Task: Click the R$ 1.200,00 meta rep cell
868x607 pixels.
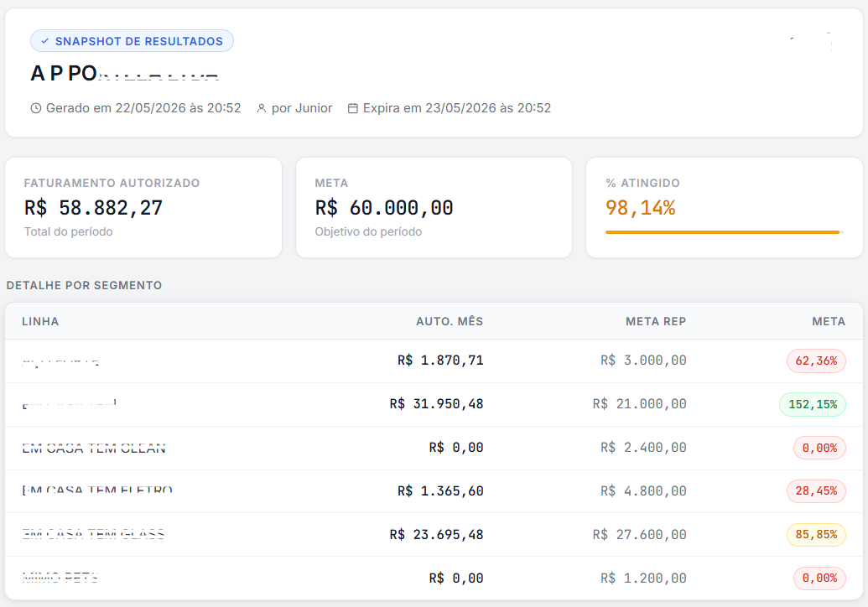Action: click(x=644, y=578)
